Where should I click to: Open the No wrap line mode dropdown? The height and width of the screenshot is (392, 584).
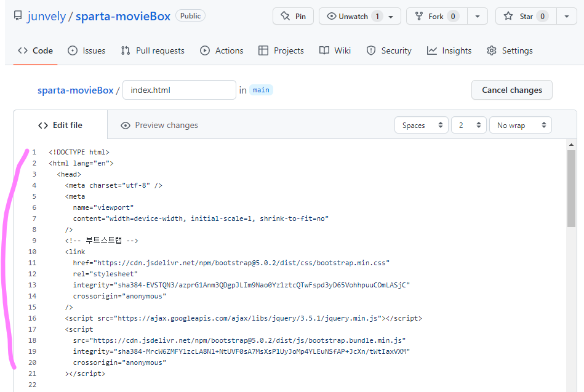click(521, 125)
